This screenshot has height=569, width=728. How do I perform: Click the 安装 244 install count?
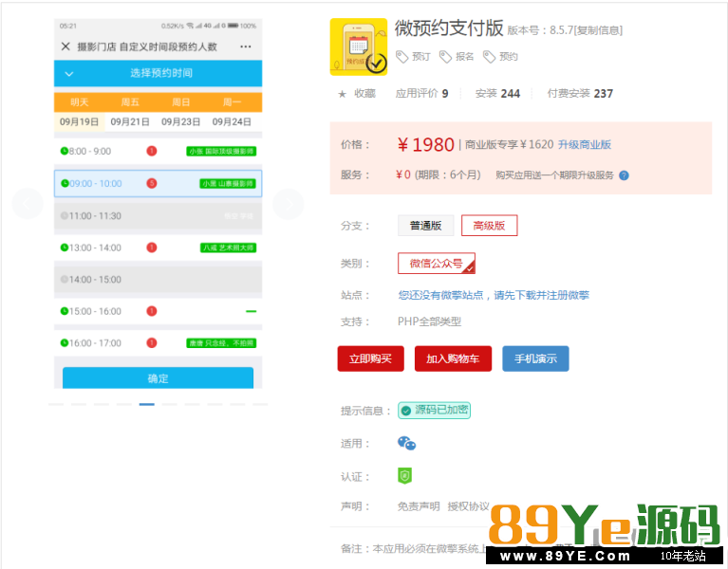coord(497,94)
